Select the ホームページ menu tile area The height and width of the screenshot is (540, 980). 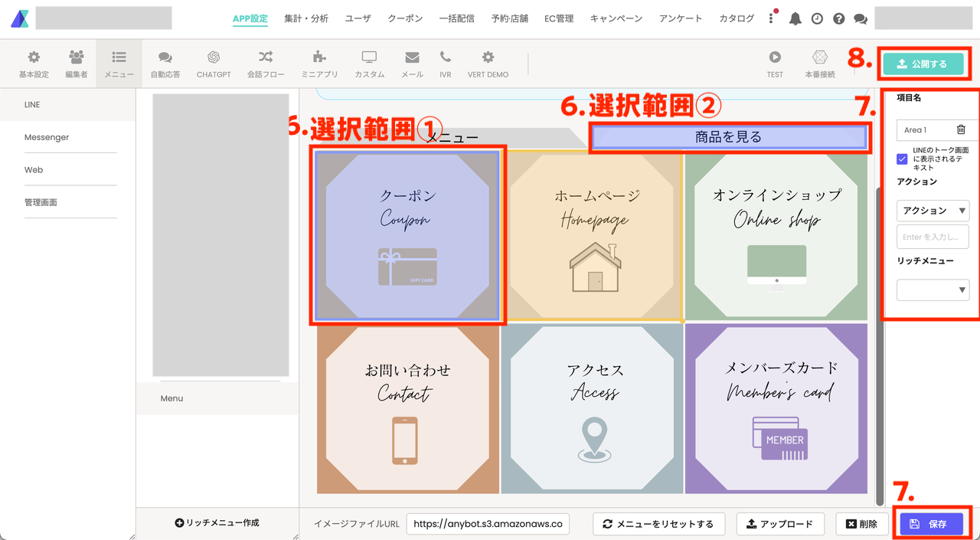pos(593,235)
